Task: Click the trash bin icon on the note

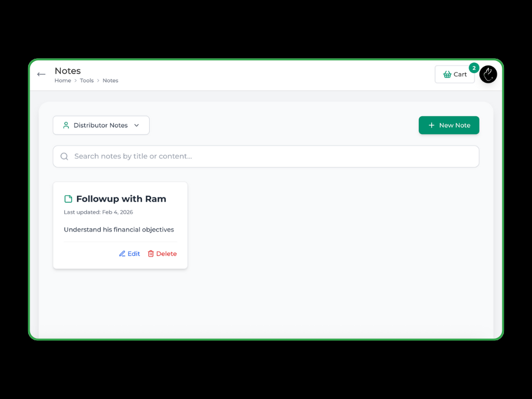Action: [x=151, y=254]
